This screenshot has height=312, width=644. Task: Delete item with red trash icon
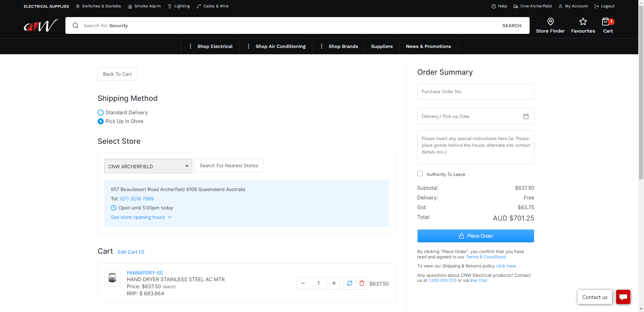362,283
